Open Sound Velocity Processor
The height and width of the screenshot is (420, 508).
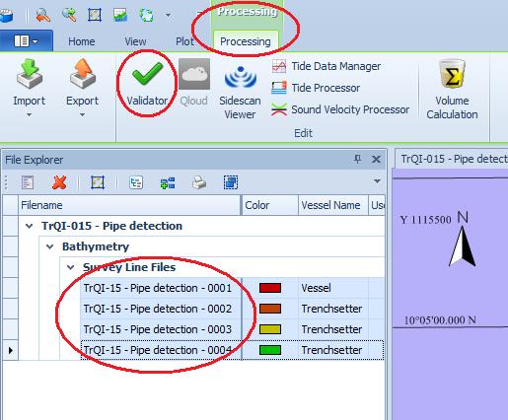(x=340, y=109)
